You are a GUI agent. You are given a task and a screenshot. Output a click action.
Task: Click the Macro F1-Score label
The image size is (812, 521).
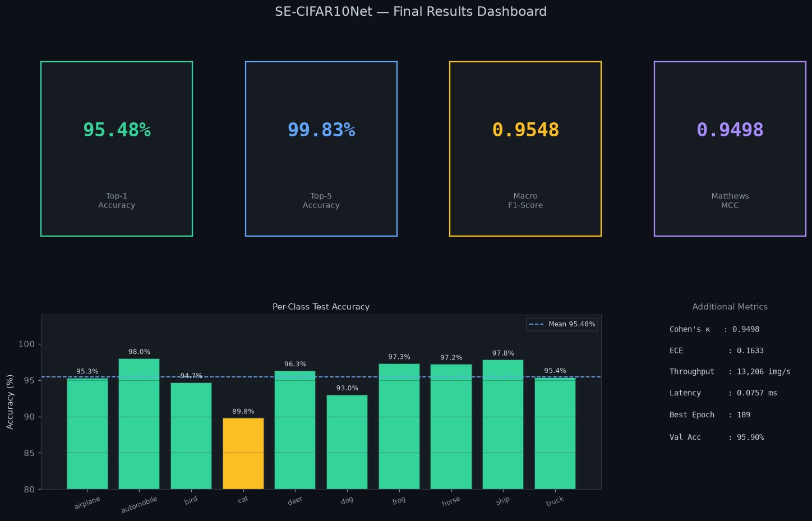click(x=525, y=201)
